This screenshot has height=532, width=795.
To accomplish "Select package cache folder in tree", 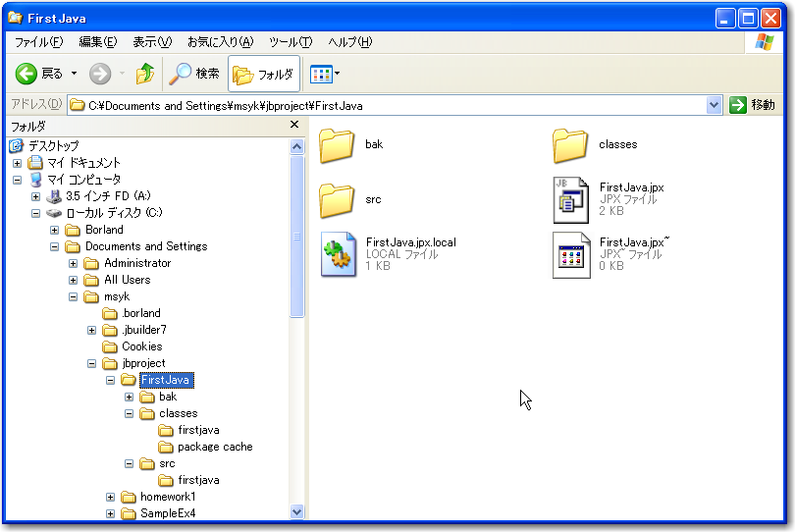I will (x=215, y=447).
